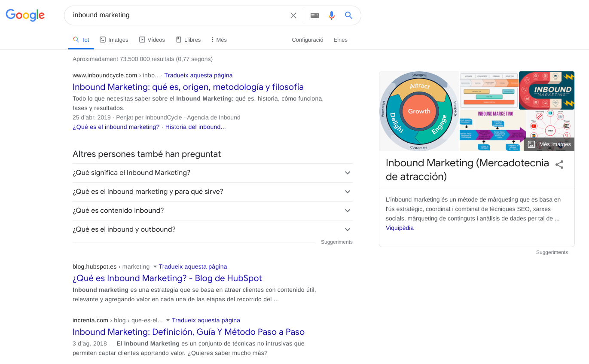Click the blog.hubspot.es breadcrumb text
The width and height of the screenshot is (589, 364).
[x=95, y=266]
